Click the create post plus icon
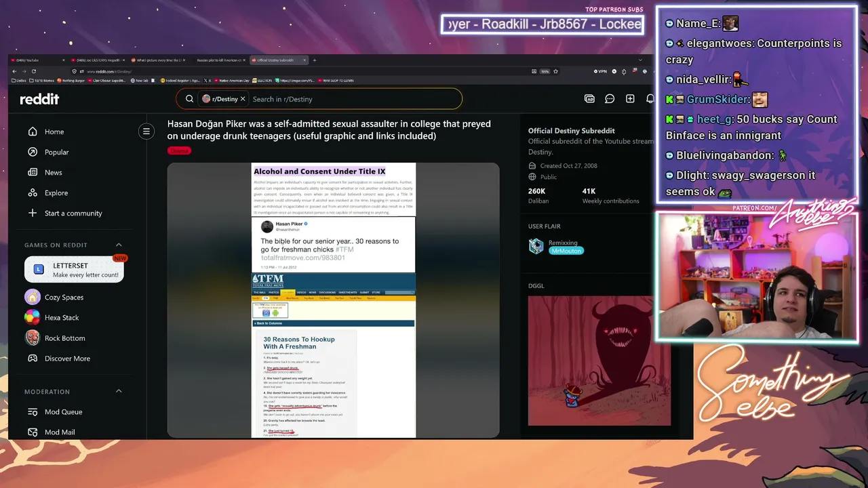The image size is (868, 488). coord(630,99)
